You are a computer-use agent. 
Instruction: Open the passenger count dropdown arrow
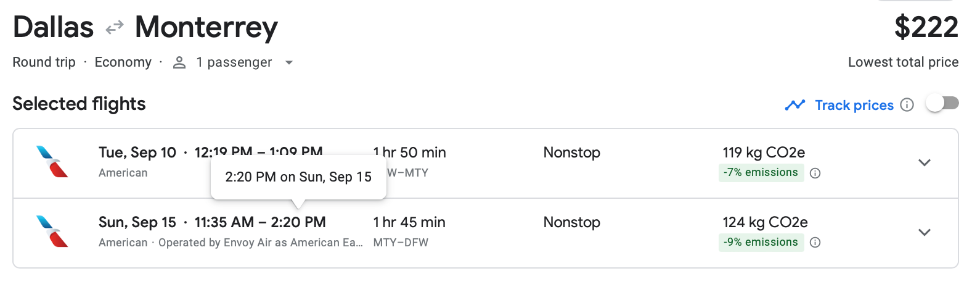coord(289,62)
